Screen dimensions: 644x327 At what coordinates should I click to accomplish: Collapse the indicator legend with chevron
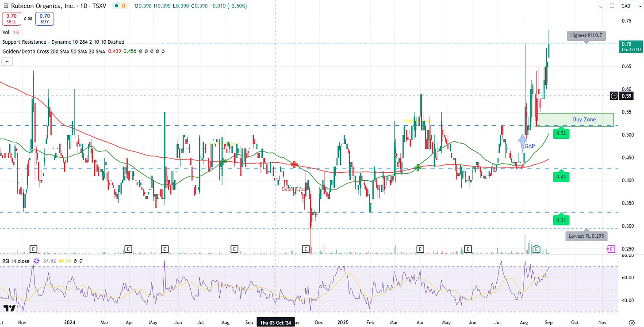pos(6,62)
